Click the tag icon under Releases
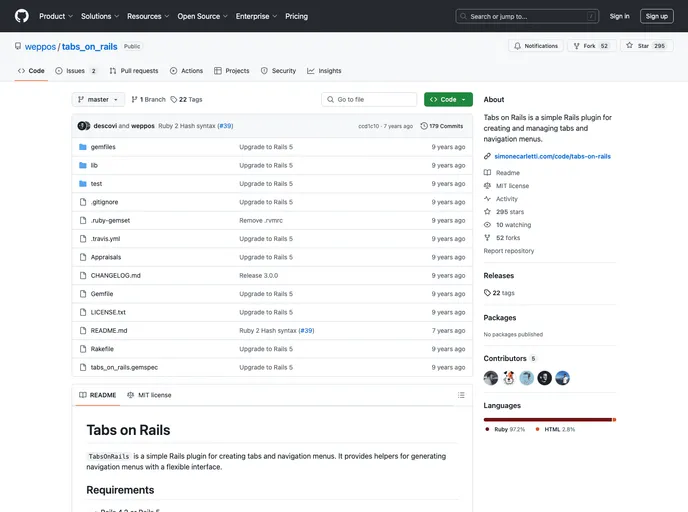Screen dimensions: 688x512 tap(487, 293)
